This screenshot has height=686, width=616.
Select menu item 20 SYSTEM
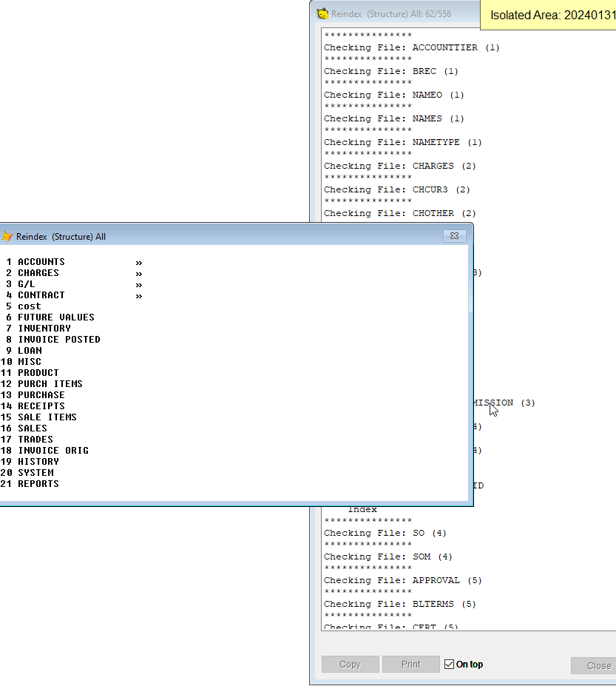(x=27, y=473)
